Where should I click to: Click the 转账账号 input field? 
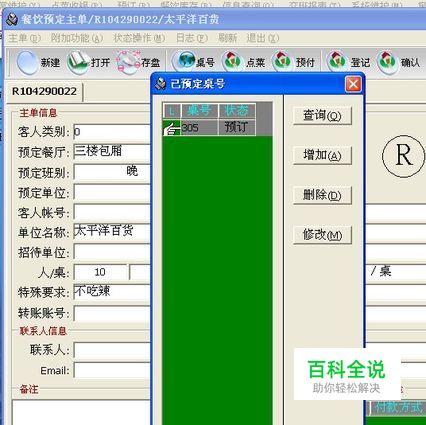pyautogui.click(x=112, y=313)
